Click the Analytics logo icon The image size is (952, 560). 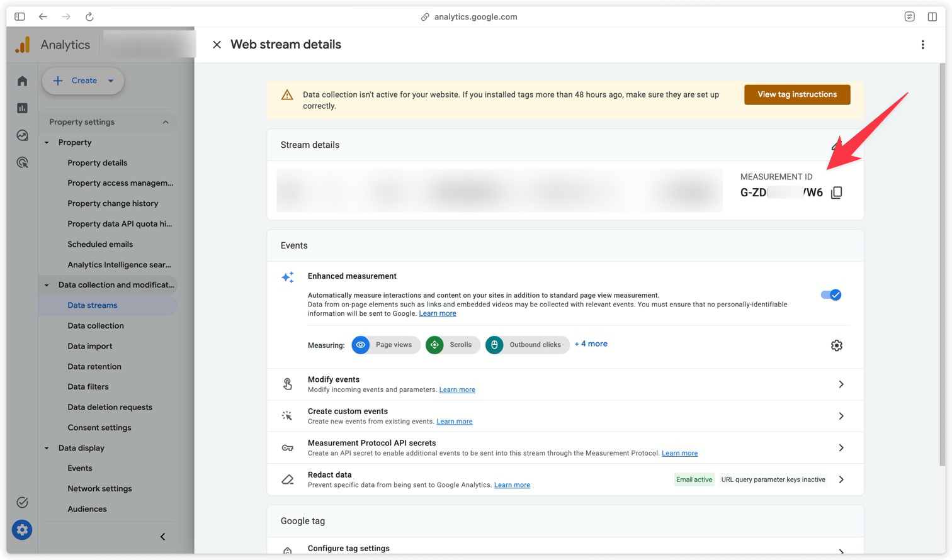[x=23, y=45]
